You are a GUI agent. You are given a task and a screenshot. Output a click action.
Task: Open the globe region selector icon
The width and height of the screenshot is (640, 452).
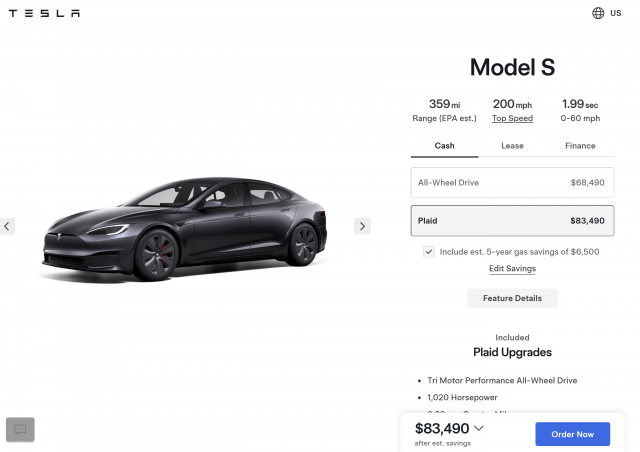click(598, 13)
